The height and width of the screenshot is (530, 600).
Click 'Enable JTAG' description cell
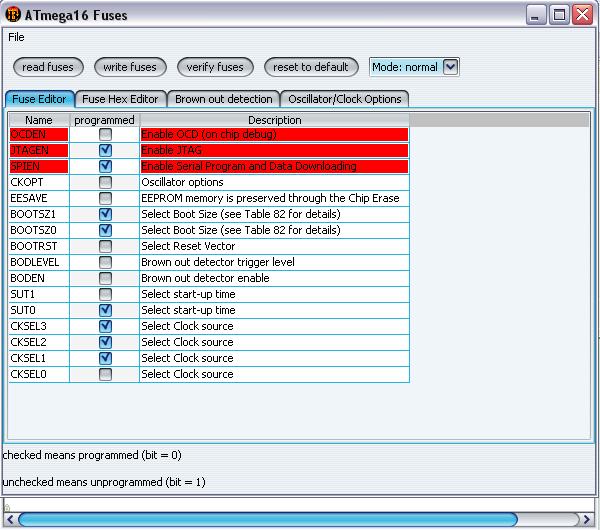[x=274, y=150]
